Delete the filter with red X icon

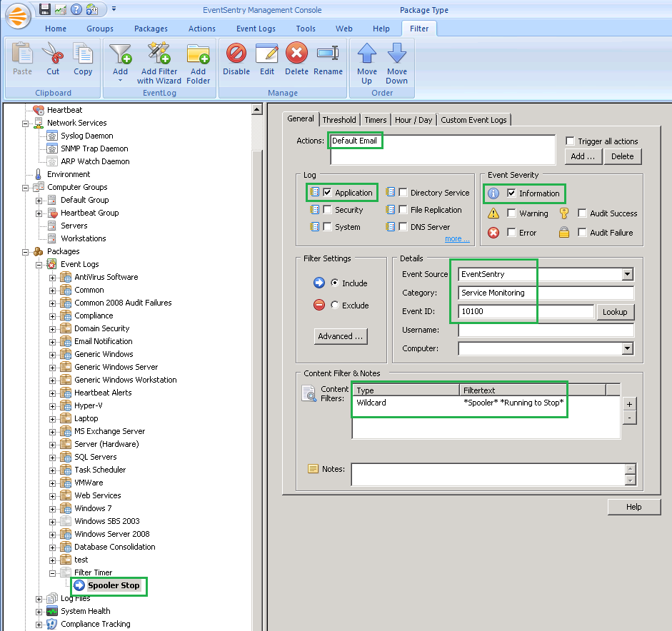[x=296, y=59]
